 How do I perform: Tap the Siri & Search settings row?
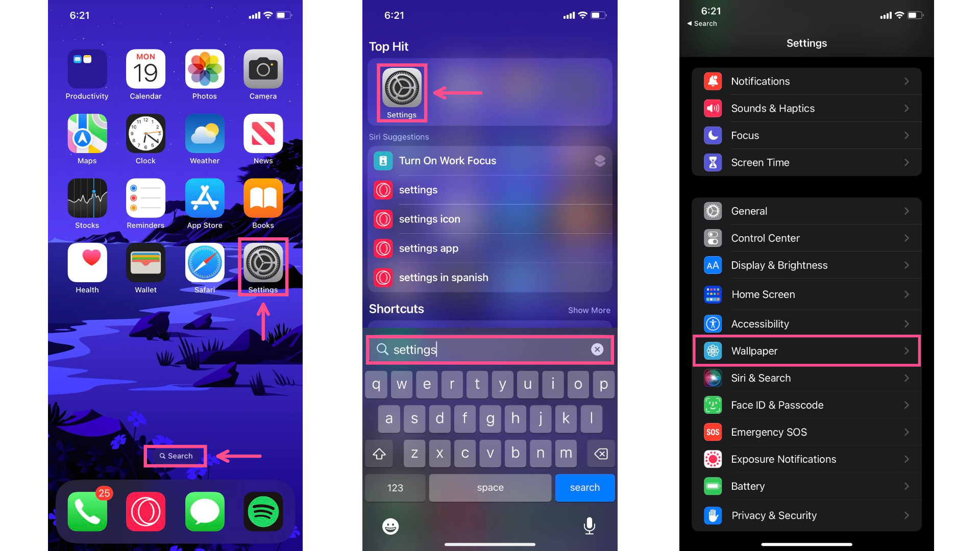(806, 378)
